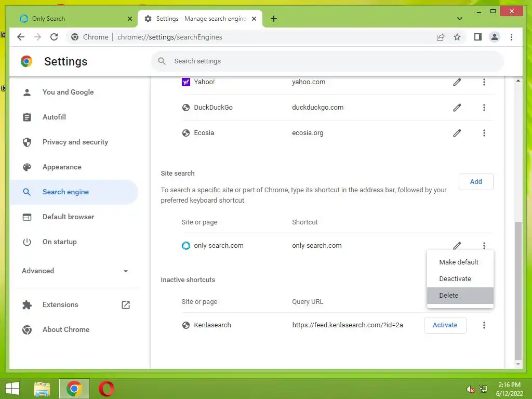This screenshot has width=532, height=399.
Task: Open Autofill settings
Action: [x=74, y=117]
